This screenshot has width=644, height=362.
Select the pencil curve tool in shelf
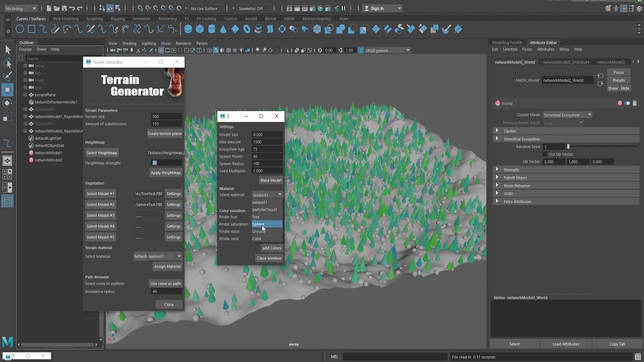tap(55, 29)
